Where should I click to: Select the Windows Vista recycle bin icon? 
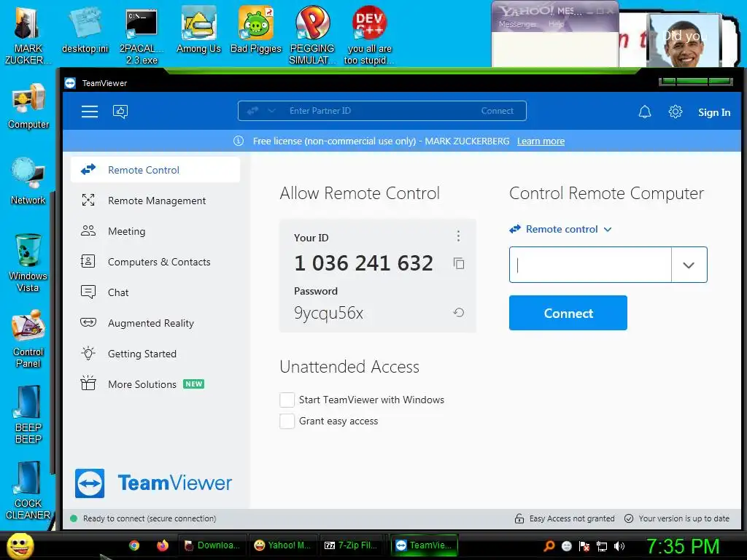coord(28,263)
